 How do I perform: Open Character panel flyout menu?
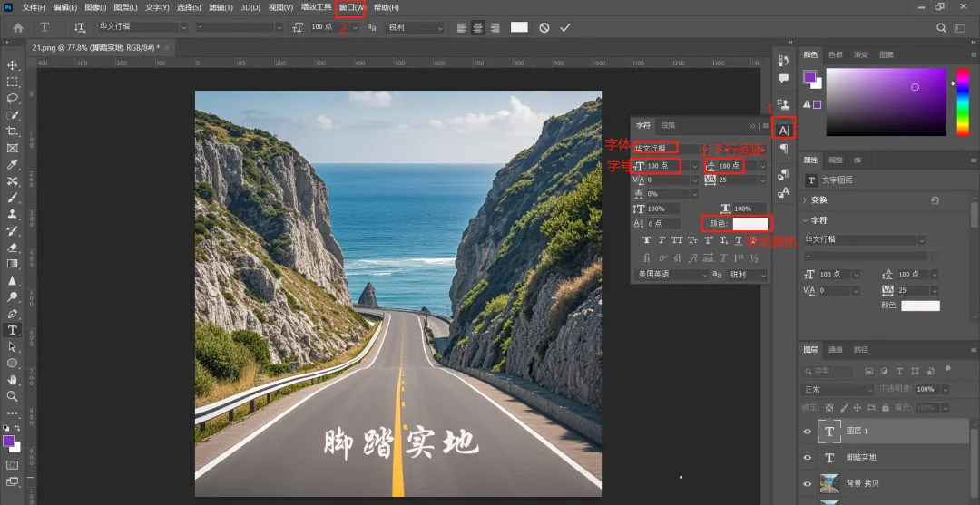click(766, 125)
